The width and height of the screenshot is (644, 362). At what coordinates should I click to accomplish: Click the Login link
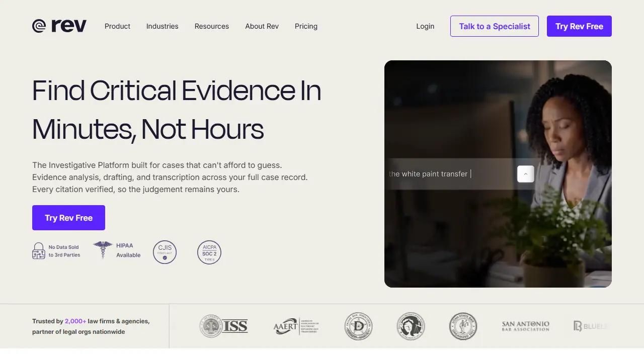425,26
